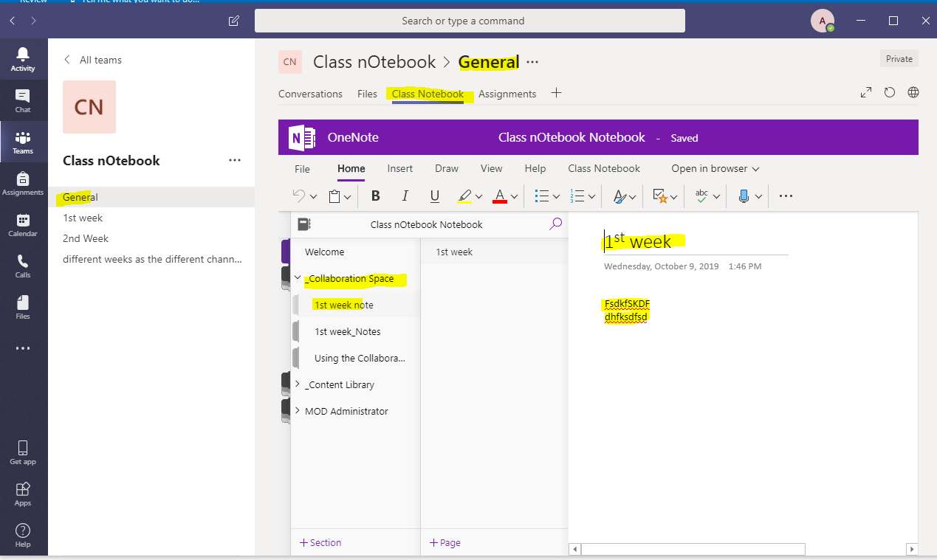Switch to the Assignments channel tab
Image resolution: width=937 pixels, height=560 pixels.
click(507, 94)
